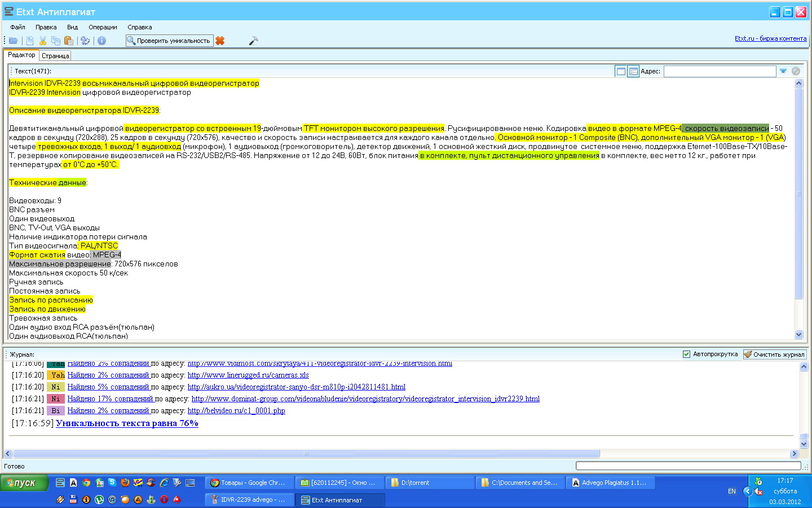
Task: Switch to Товары - Google Chrome taskbar window
Action: point(249,483)
